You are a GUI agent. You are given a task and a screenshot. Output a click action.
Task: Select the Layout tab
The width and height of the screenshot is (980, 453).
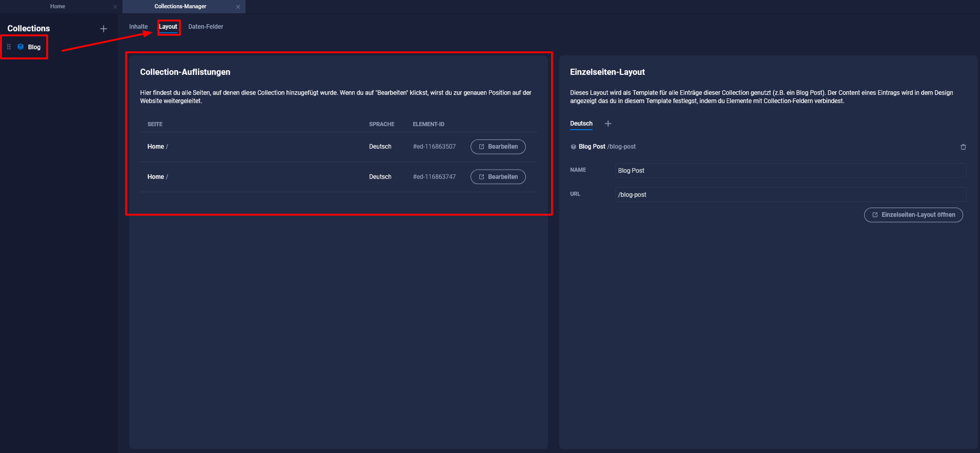168,27
